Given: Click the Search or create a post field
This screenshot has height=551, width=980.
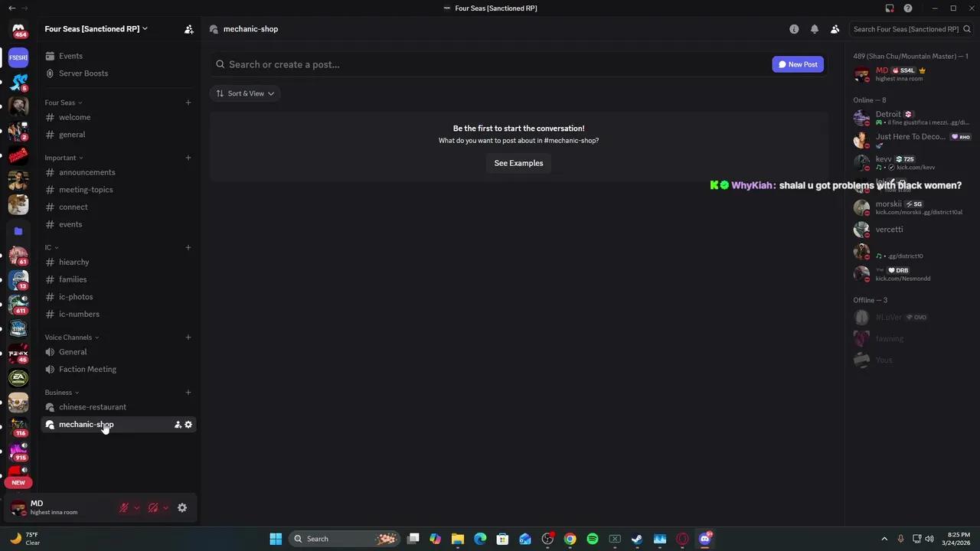Looking at the screenshot, I should point(490,64).
